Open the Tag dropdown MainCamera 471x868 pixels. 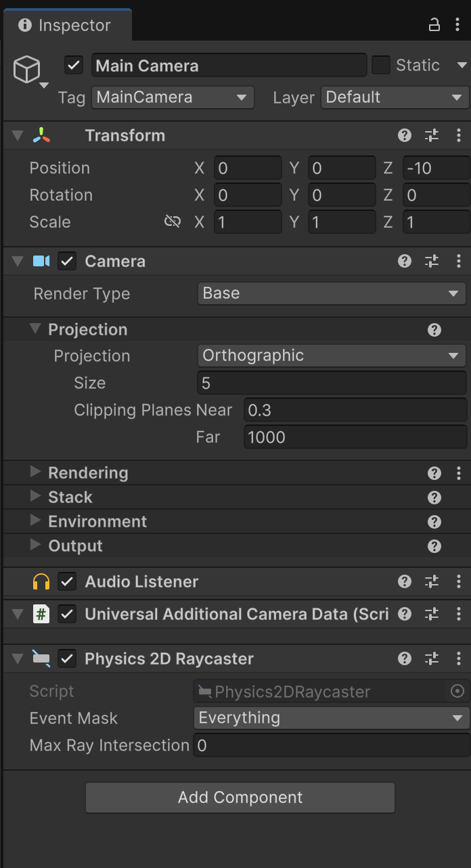coord(173,97)
